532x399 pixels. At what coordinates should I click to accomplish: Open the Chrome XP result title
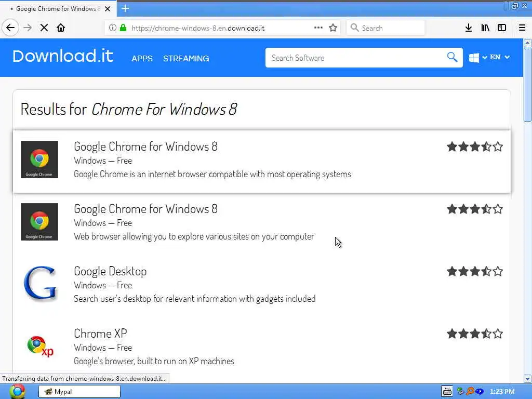click(100, 334)
